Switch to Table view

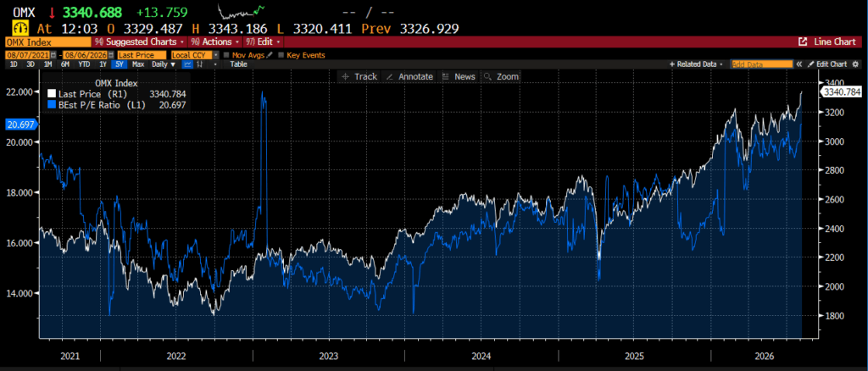(x=238, y=64)
